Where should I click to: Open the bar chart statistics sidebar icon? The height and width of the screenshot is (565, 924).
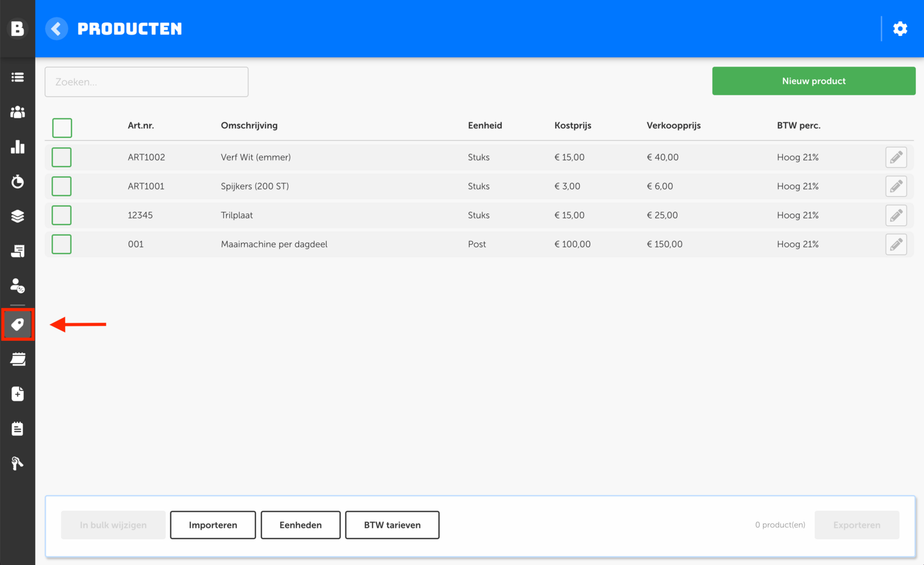pos(18,147)
